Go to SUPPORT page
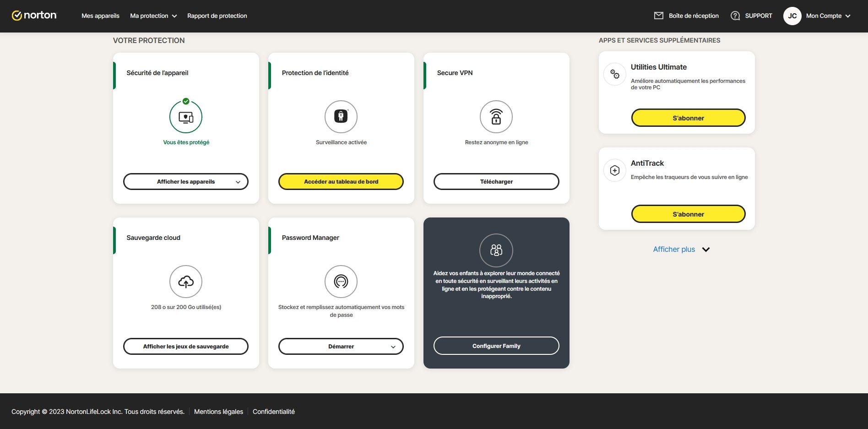 pos(758,16)
